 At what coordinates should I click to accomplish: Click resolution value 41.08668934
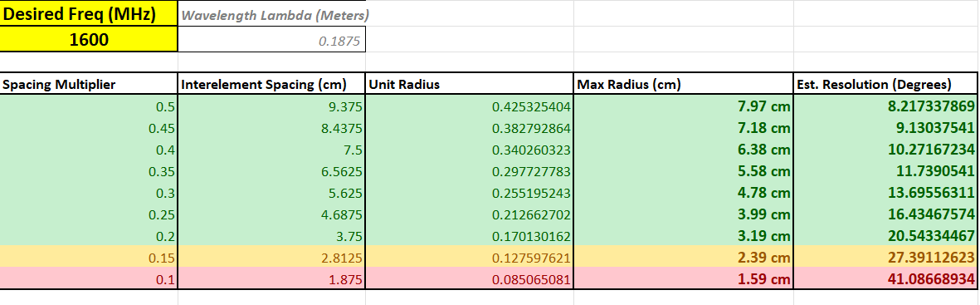(885, 278)
